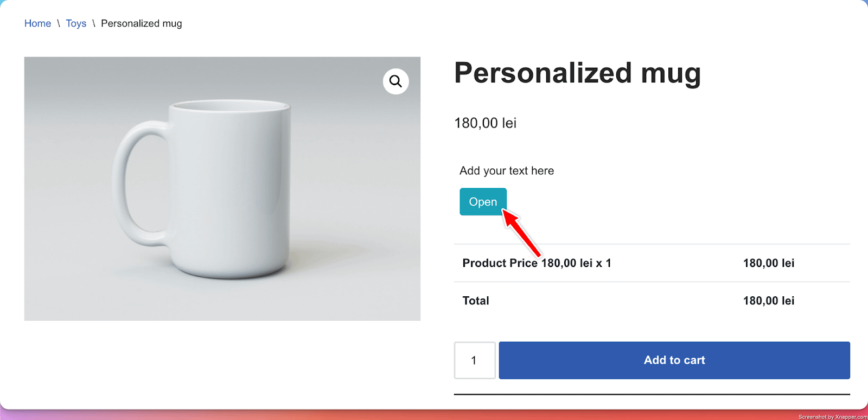Screen dimensions: 868x420
Task: Focus the quantity input field
Action: pyautogui.click(x=475, y=360)
